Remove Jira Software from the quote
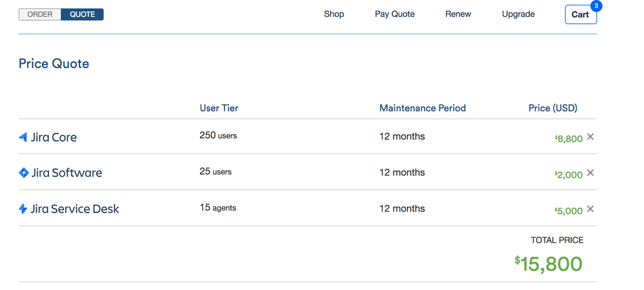This screenshot has height=290, width=644. coord(590,173)
